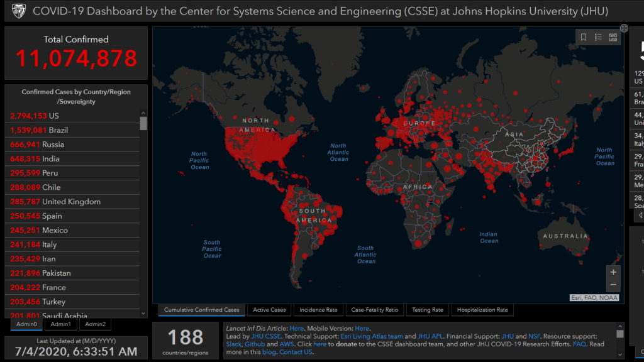644x362 pixels.
Task: Show the map legend list icon
Action: [598, 37]
